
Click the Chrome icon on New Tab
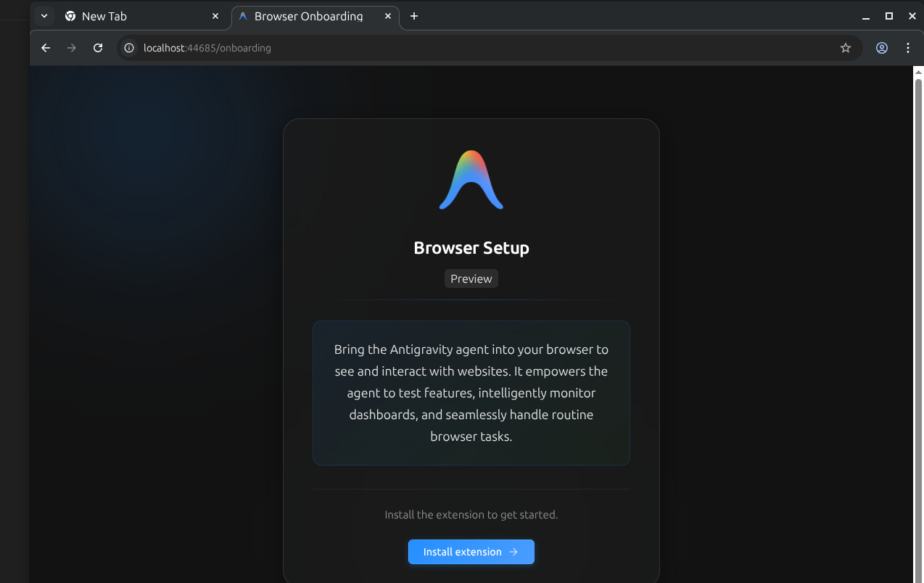(x=70, y=16)
